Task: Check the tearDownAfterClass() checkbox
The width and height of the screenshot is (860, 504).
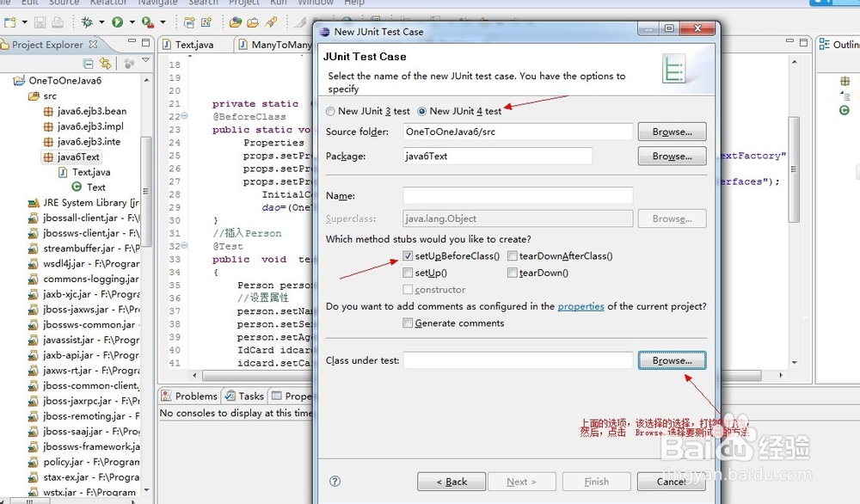Action: pyautogui.click(x=513, y=255)
